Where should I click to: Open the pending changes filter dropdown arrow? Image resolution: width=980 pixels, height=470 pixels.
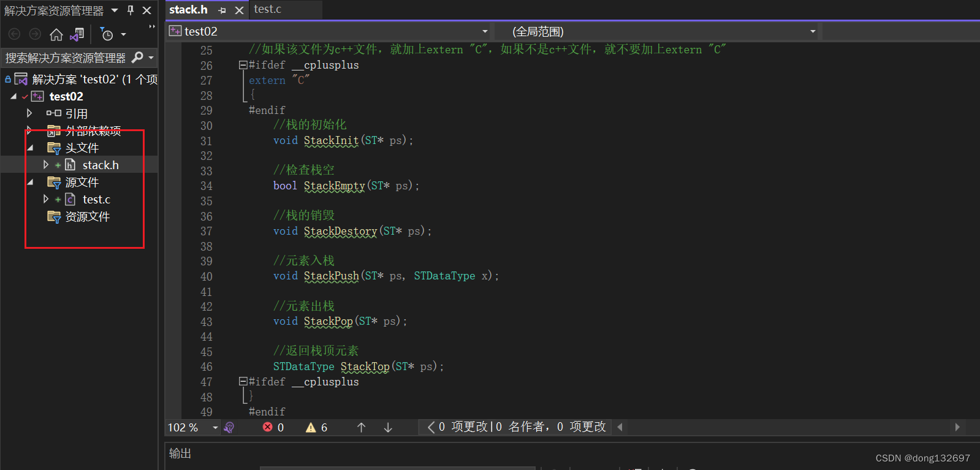pos(123,35)
